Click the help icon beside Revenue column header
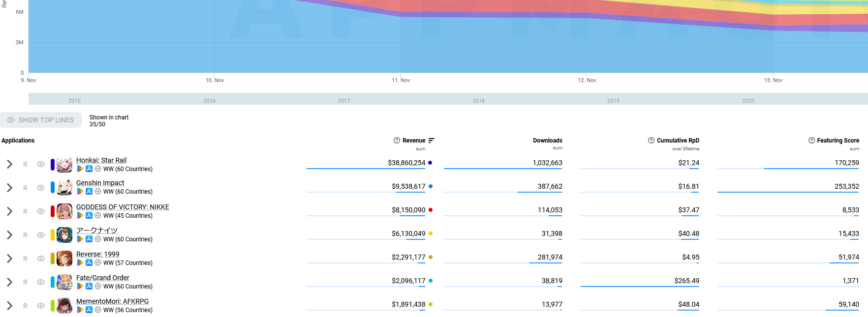Viewport: 868px width, 317px height. (x=397, y=141)
